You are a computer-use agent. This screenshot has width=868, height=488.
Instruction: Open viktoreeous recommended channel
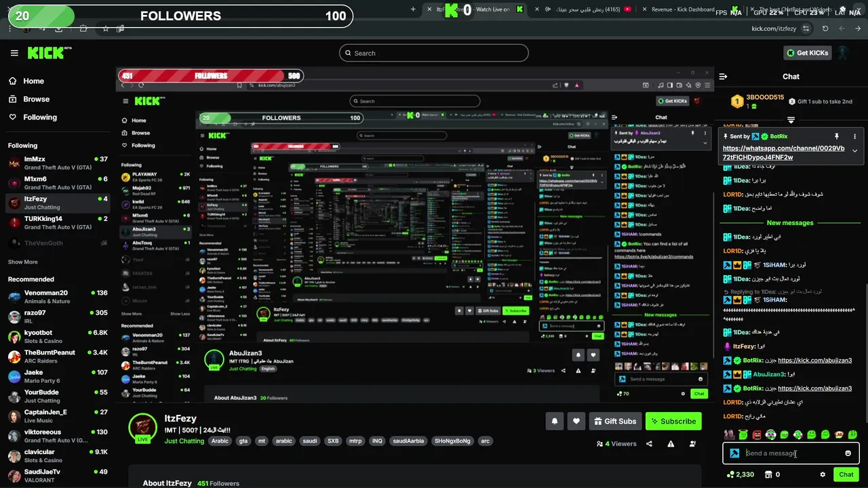click(58, 436)
